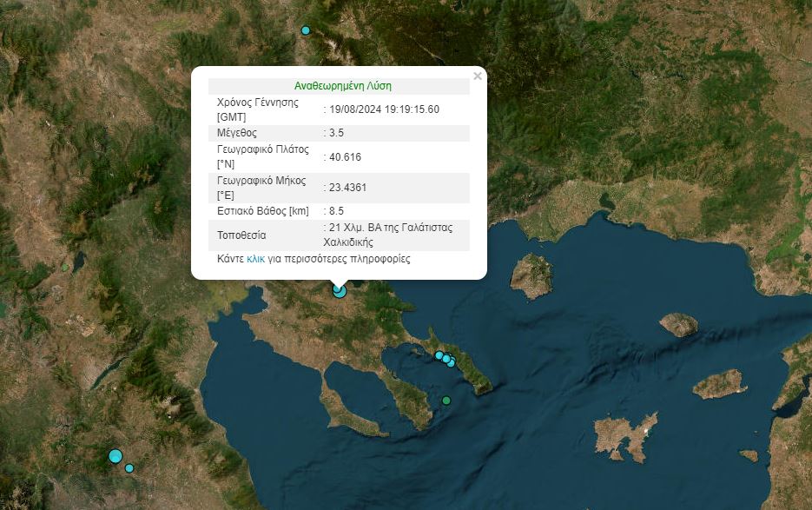812x510 pixels.
Task: Open the κλικ link for more information
Action: 255,259
